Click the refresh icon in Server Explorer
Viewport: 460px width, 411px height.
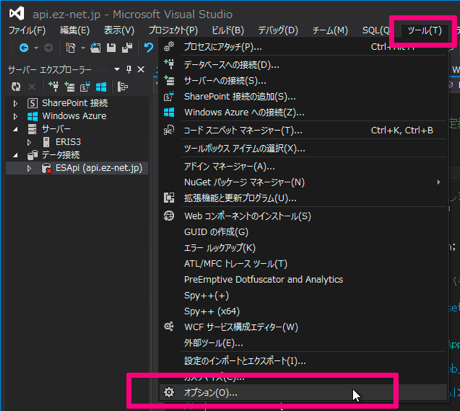(16, 87)
